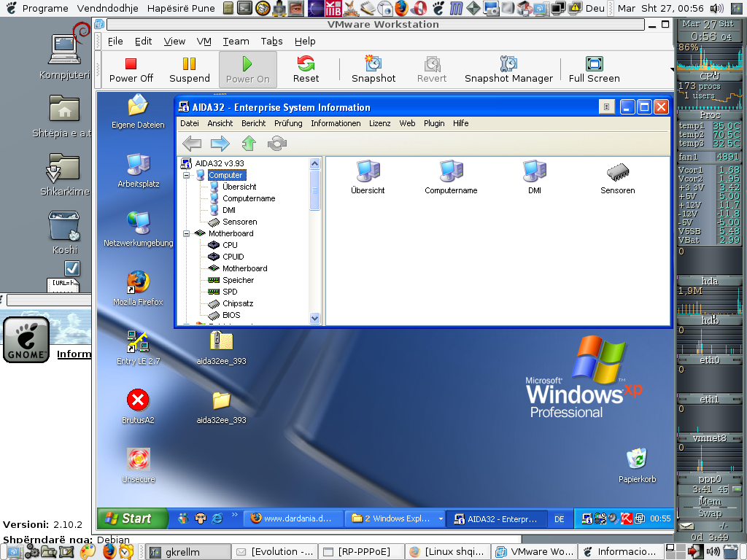This screenshot has height=560, width=747.
Task: Switch VMware to Full Screen
Action: [594, 70]
